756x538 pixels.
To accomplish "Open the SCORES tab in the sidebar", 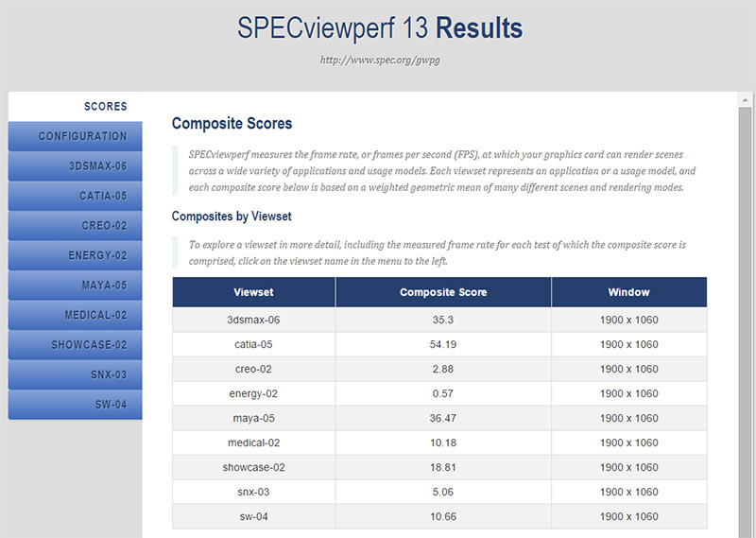I will click(76, 107).
